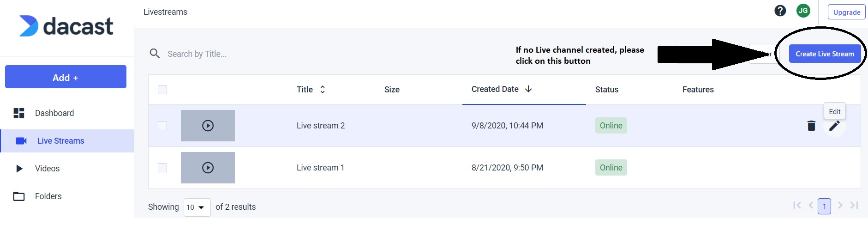Click the help question mark icon
The width and height of the screenshot is (868, 237).
pyautogui.click(x=780, y=11)
